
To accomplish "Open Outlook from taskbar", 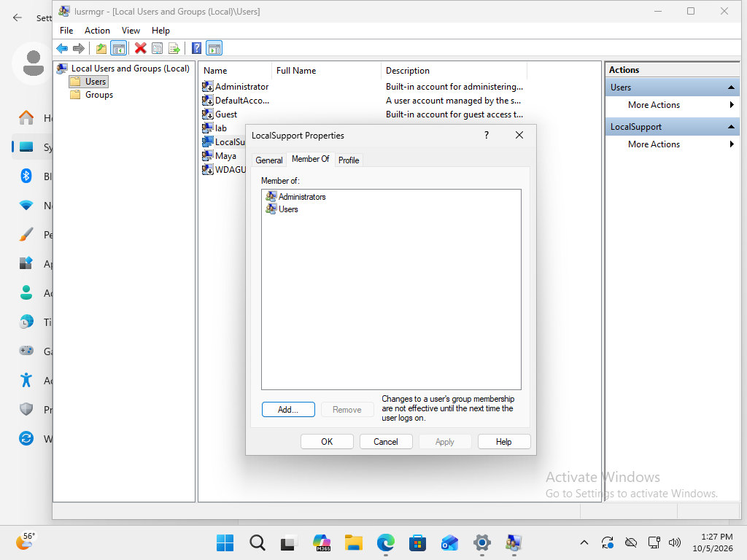I will [449, 542].
